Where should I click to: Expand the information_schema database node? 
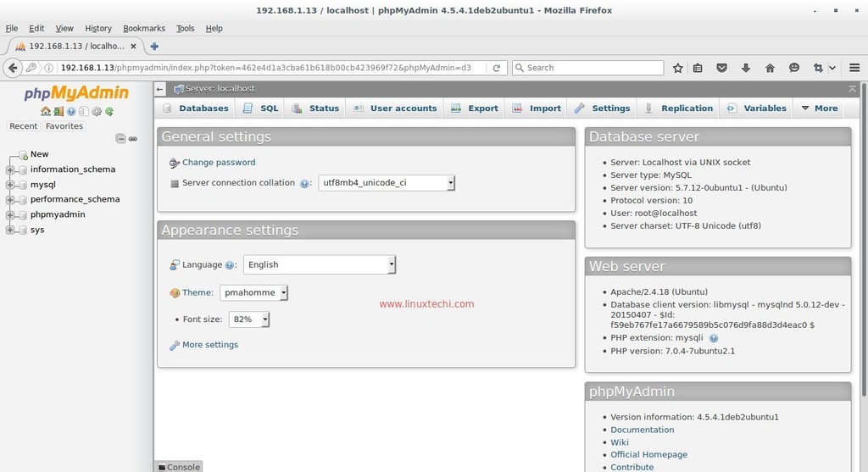coord(10,169)
